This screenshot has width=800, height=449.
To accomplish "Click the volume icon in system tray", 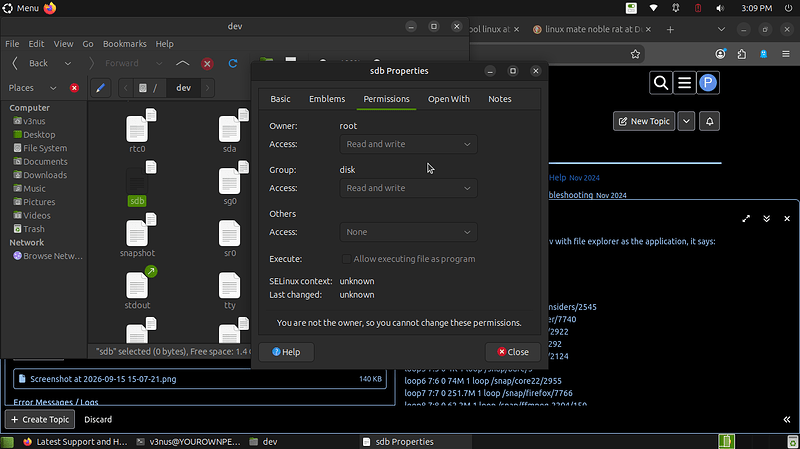I will (x=720, y=8).
